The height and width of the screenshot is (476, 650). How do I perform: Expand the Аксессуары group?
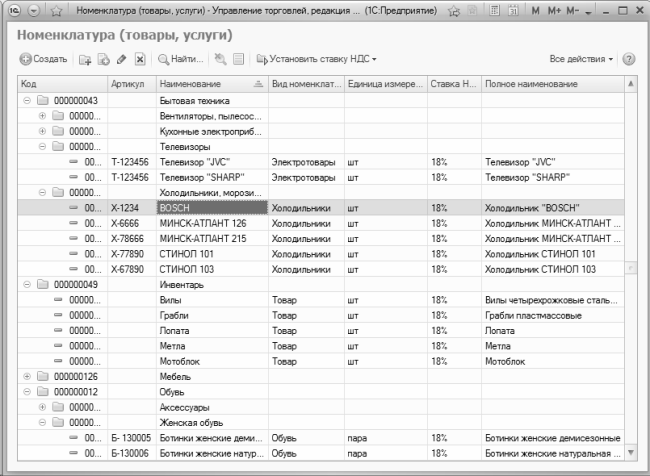coord(42,407)
